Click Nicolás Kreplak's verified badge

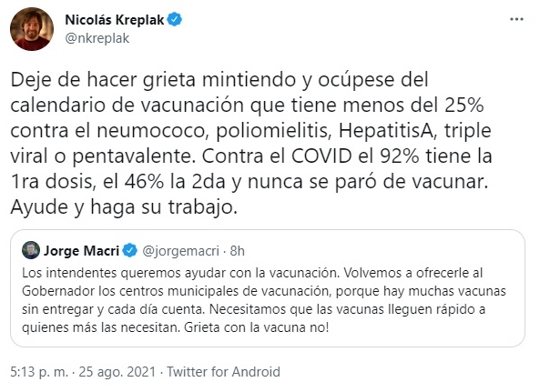click(x=175, y=20)
